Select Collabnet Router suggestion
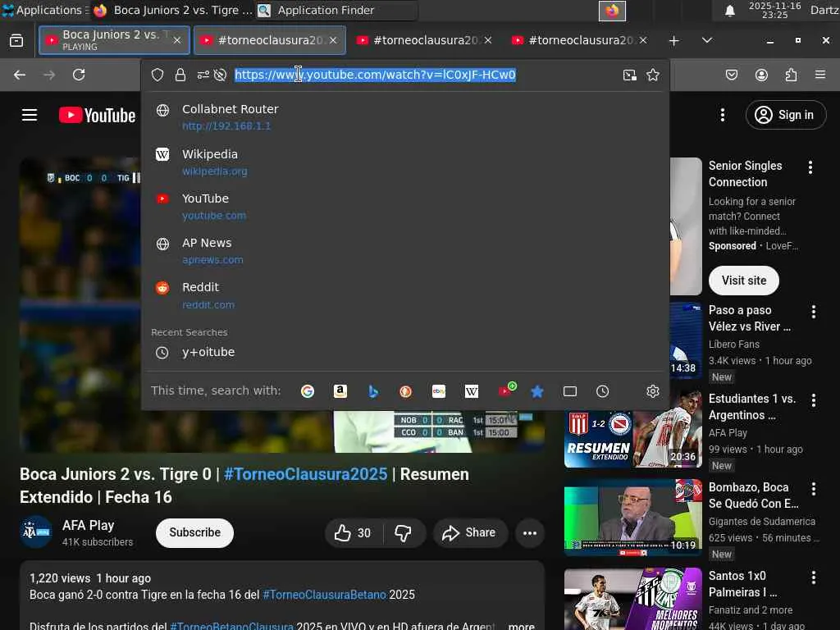This screenshot has width=840, height=630. pyautogui.click(x=405, y=116)
